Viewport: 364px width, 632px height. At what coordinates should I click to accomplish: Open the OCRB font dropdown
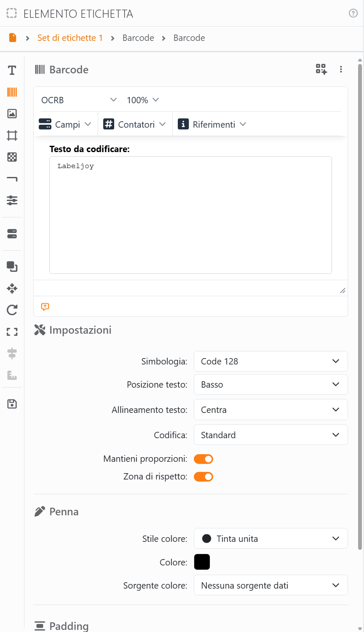[x=79, y=100]
